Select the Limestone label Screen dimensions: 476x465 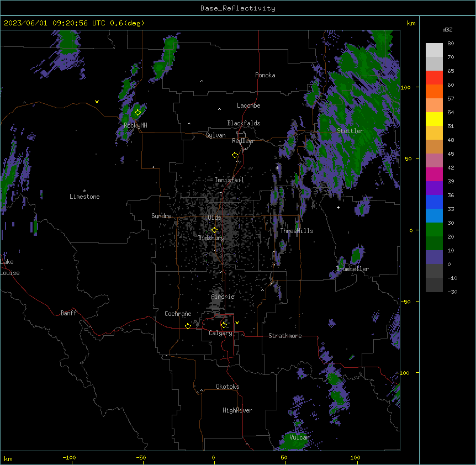[84, 197]
